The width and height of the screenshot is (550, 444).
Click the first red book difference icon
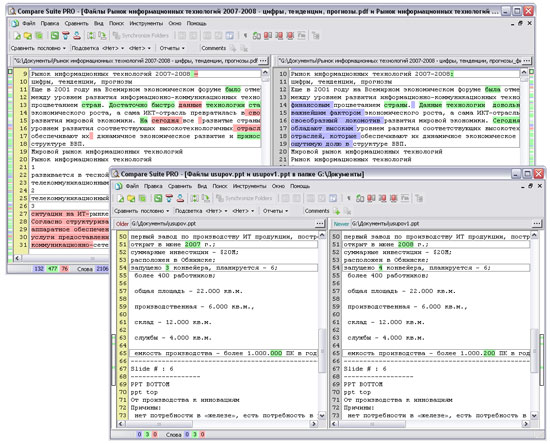pos(371,199)
